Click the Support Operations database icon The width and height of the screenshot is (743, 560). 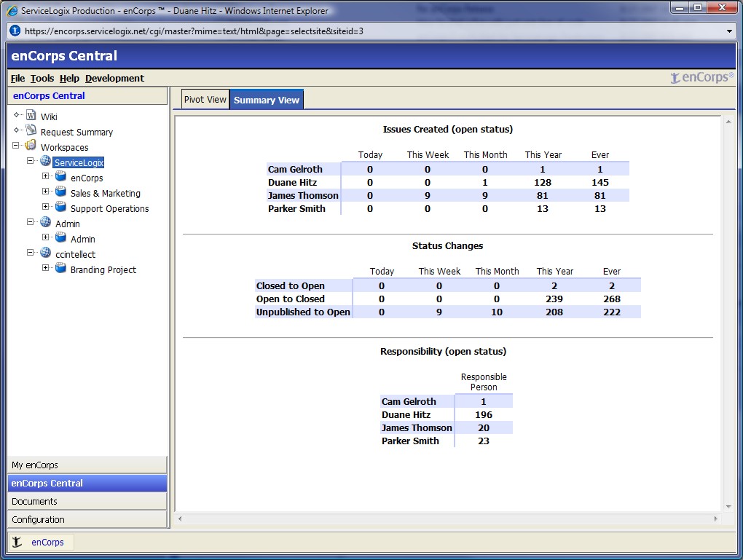click(60, 207)
